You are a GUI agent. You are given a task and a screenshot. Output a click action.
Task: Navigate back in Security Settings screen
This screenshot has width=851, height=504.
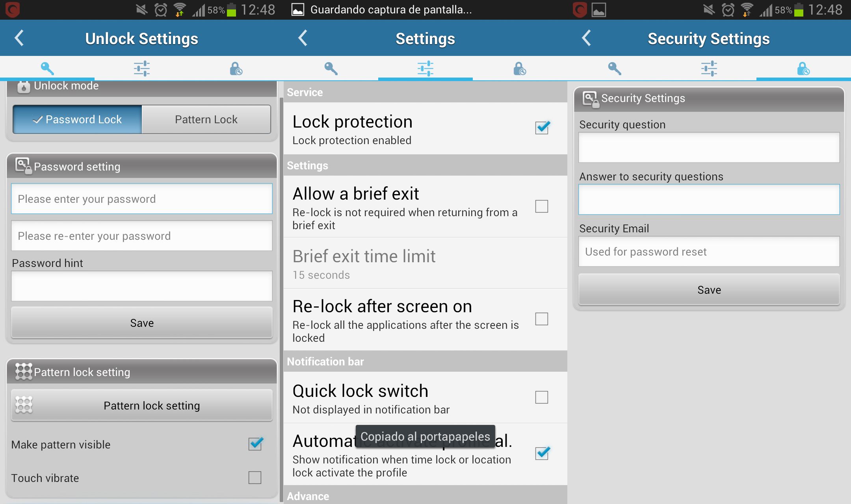tap(586, 38)
